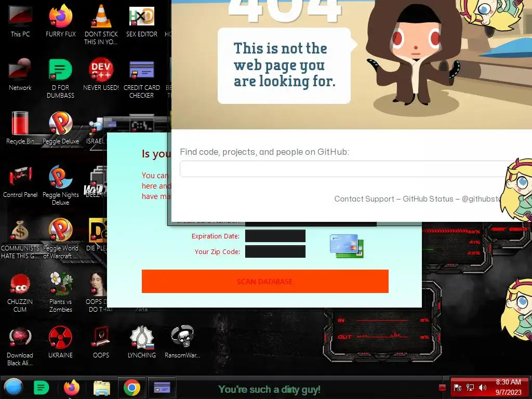Open the radiation icon labeled UKRAINE

tap(60, 342)
